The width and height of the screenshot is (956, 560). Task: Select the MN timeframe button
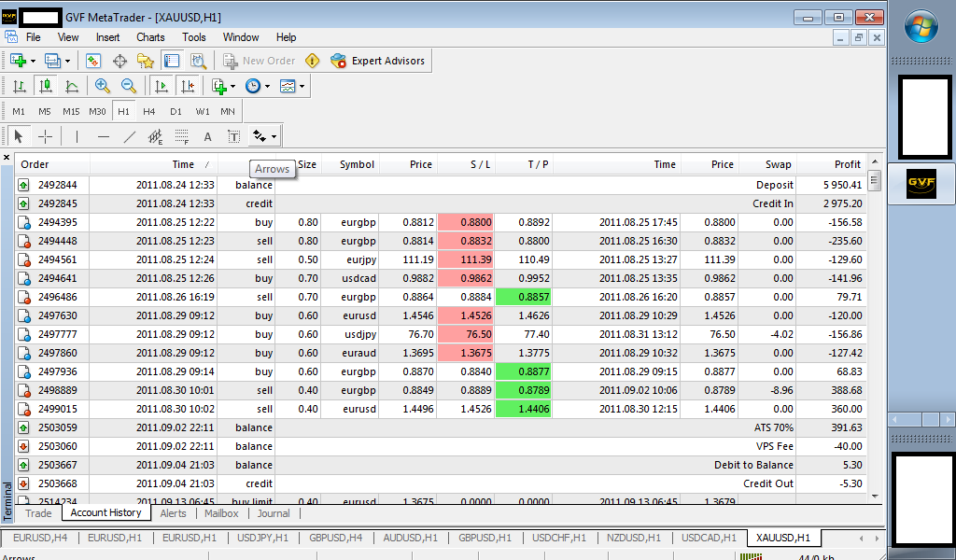click(228, 111)
